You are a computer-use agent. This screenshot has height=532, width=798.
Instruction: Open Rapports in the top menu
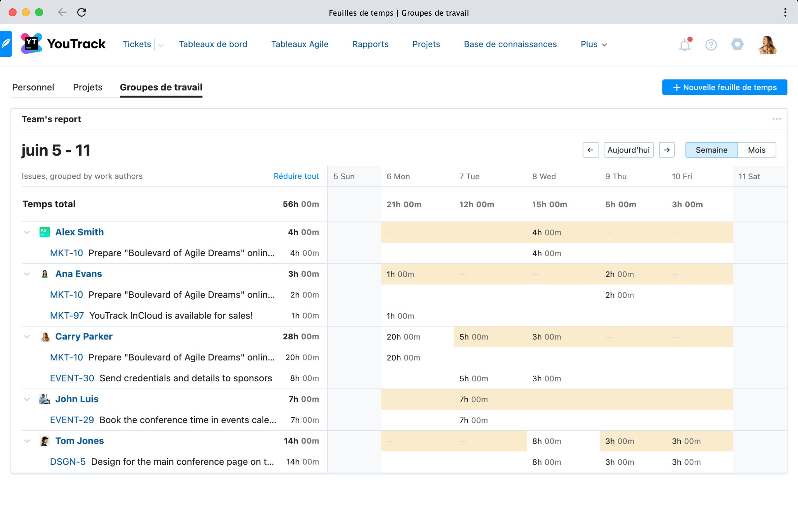pos(370,45)
